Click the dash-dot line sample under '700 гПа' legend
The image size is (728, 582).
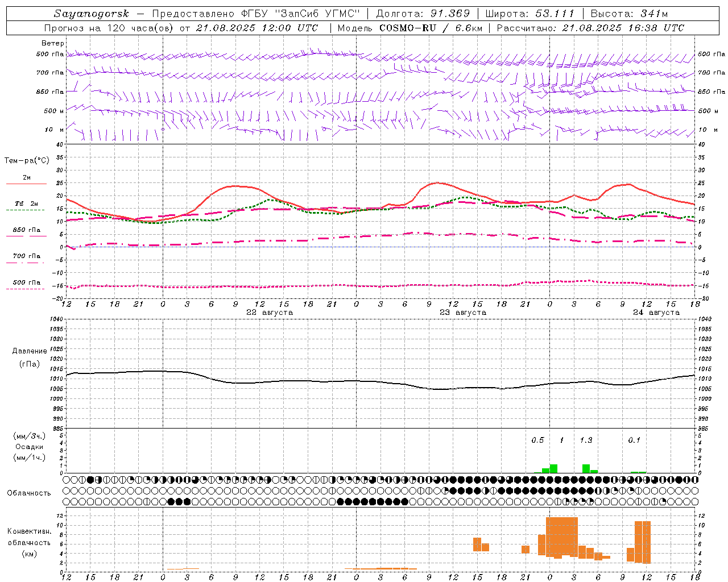click(26, 263)
